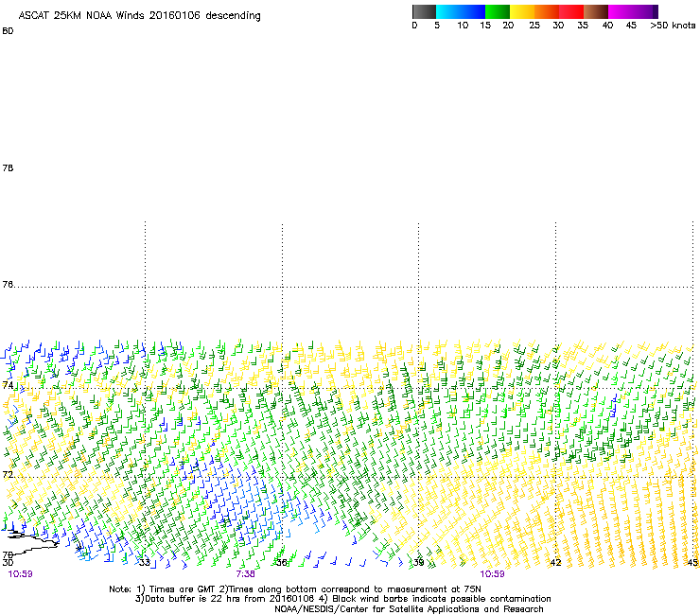Click the purple "7:38" pass time label

pos(246,574)
